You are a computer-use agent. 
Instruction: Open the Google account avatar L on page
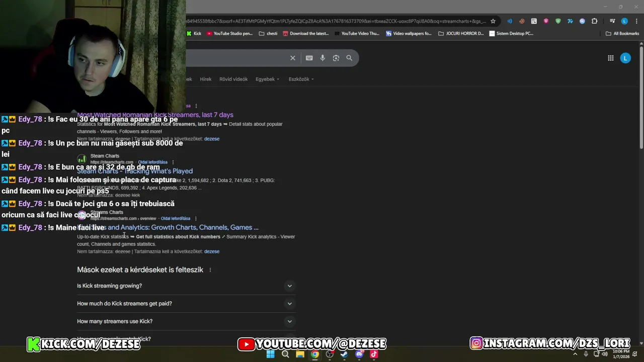tap(625, 58)
